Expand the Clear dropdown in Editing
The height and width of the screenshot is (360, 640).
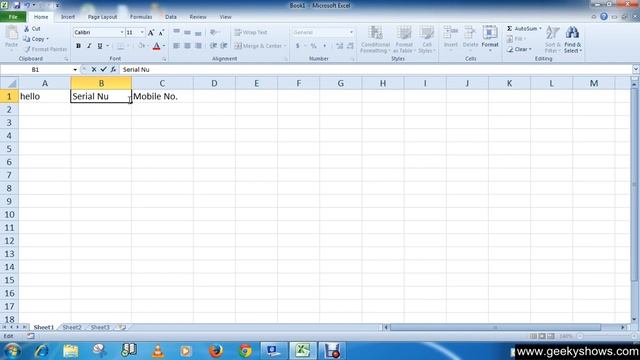point(530,49)
